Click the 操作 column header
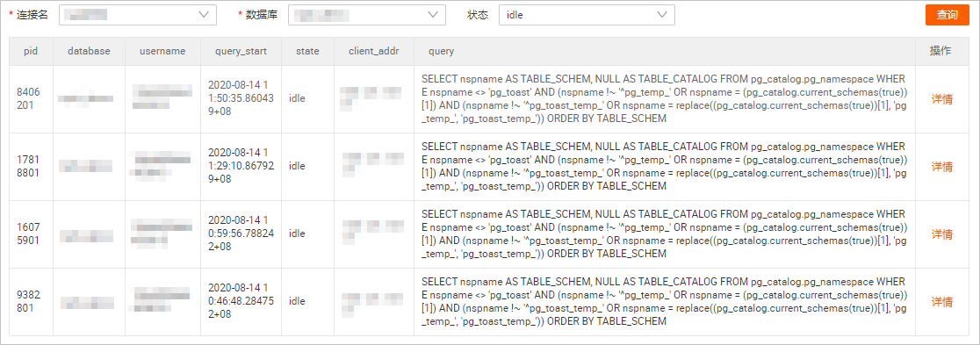980x345 pixels. click(x=940, y=51)
